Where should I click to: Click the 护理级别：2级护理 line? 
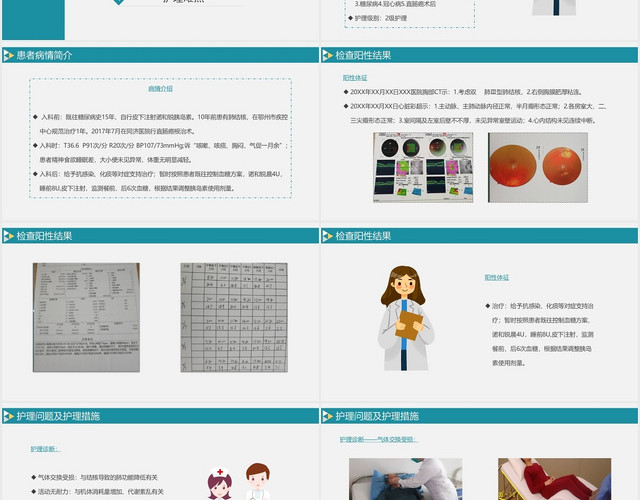click(x=378, y=18)
